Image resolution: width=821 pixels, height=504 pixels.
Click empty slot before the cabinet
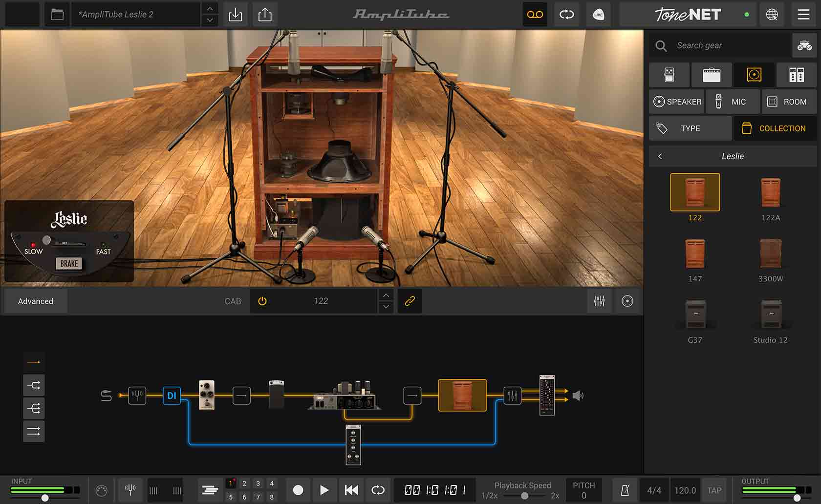point(412,395)
